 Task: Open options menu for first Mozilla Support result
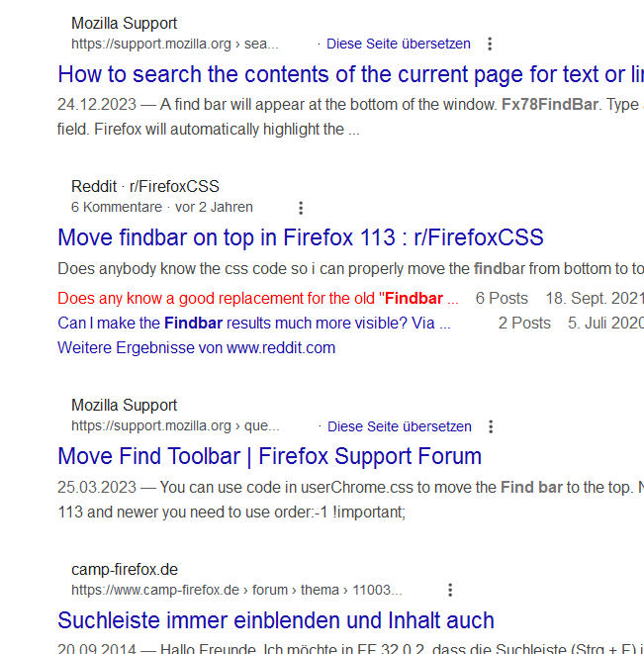tap(490, 44)
